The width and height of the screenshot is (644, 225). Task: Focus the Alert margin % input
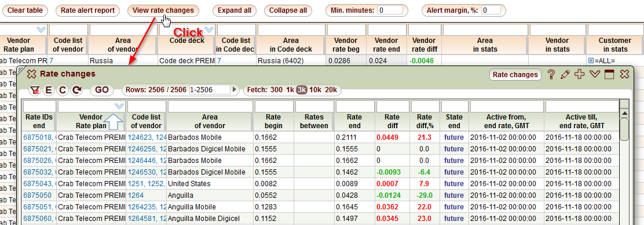point(491,10)
